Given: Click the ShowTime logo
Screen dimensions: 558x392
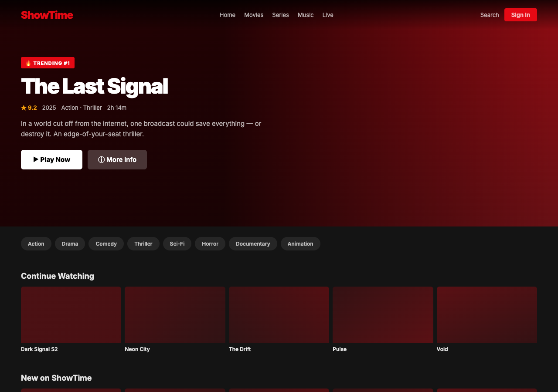Looking at the screenshot, I should click(x=47, y=15).
